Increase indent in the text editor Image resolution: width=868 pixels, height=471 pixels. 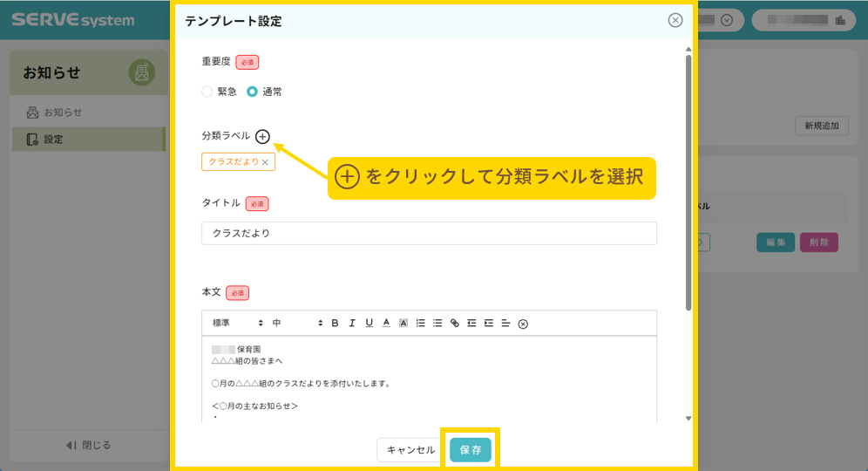488,324
